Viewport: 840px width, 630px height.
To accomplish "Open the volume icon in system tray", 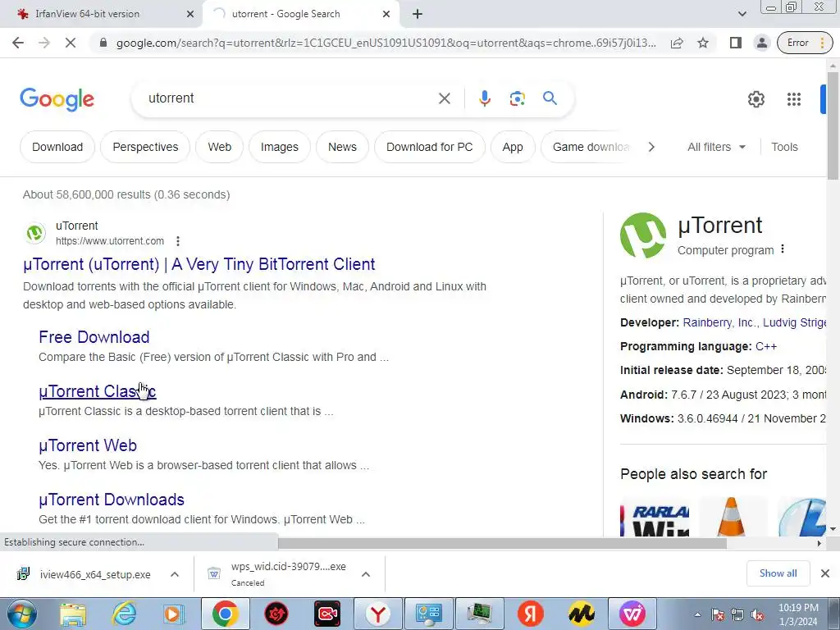I will pos(757,615).
